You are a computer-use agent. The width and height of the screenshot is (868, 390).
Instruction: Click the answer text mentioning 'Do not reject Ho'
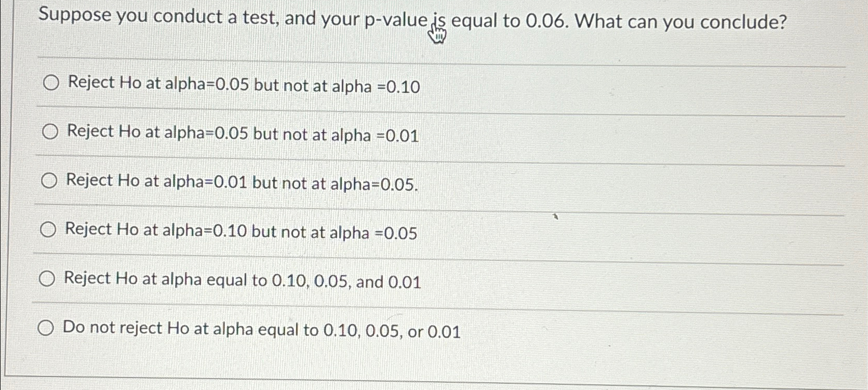260,329
